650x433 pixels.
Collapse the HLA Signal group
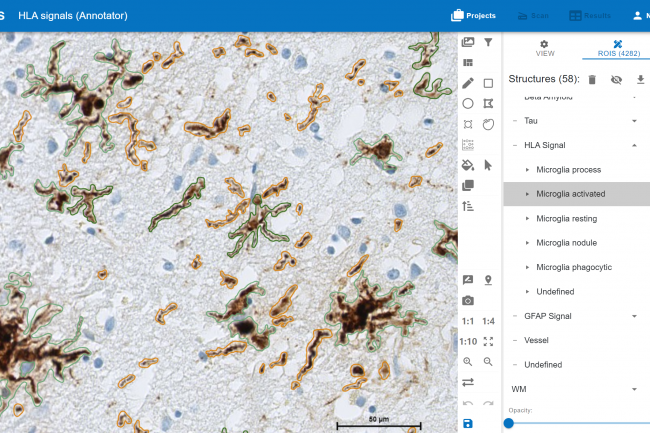(634, 145)
